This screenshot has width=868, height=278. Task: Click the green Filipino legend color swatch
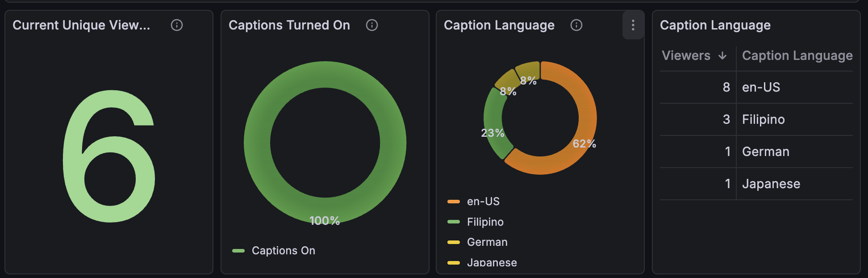coord(454,222)
